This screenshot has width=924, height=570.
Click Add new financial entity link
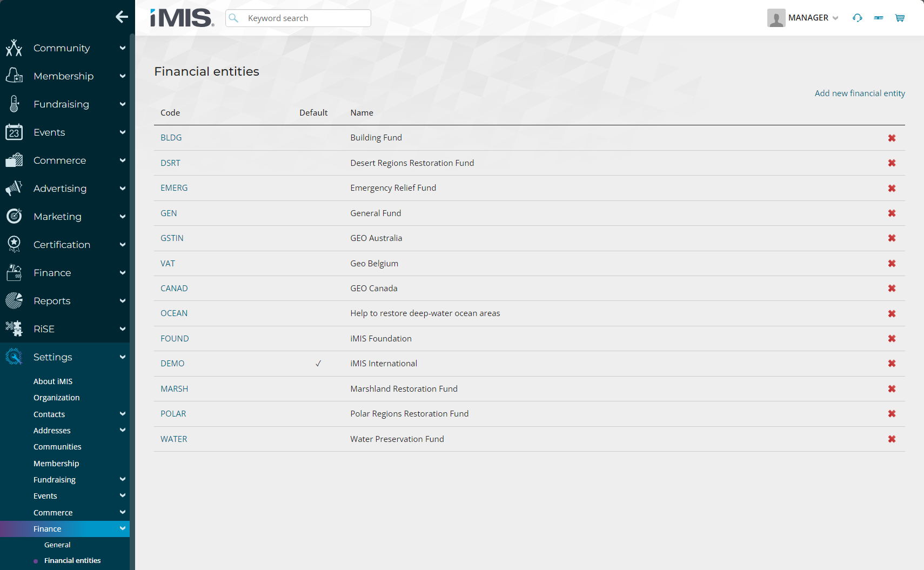click(860, 93)
